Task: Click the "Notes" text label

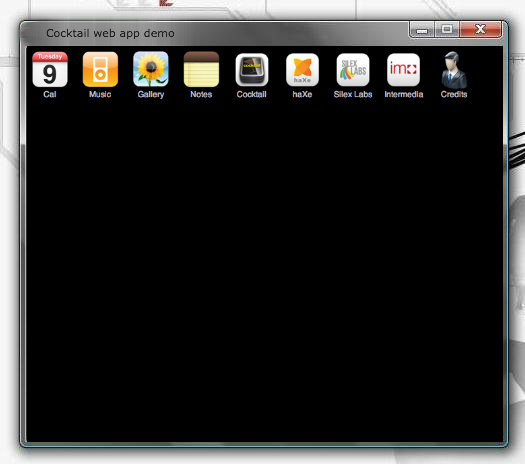Action: click(x=201, y=94)
